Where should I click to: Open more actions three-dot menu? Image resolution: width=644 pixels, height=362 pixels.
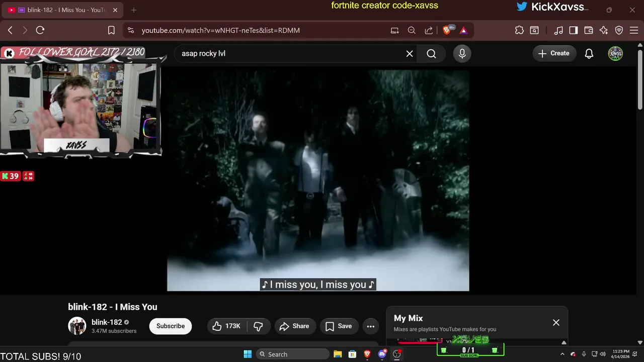(x=371, y=326)
